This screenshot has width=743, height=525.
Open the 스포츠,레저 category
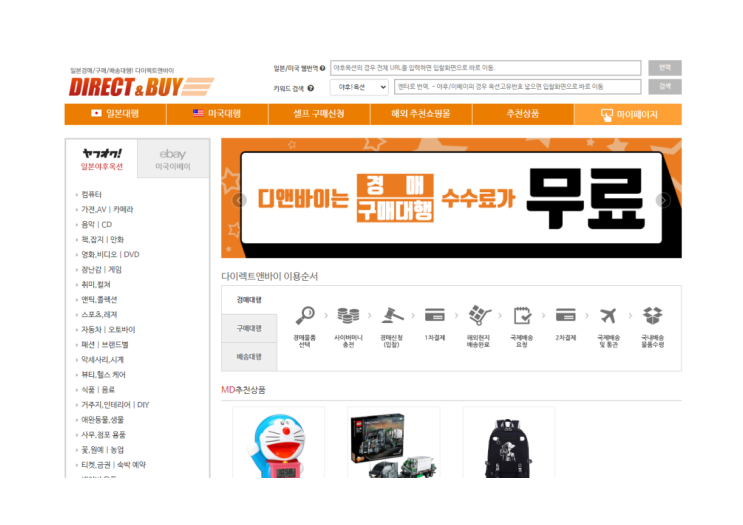click(99, 315)
